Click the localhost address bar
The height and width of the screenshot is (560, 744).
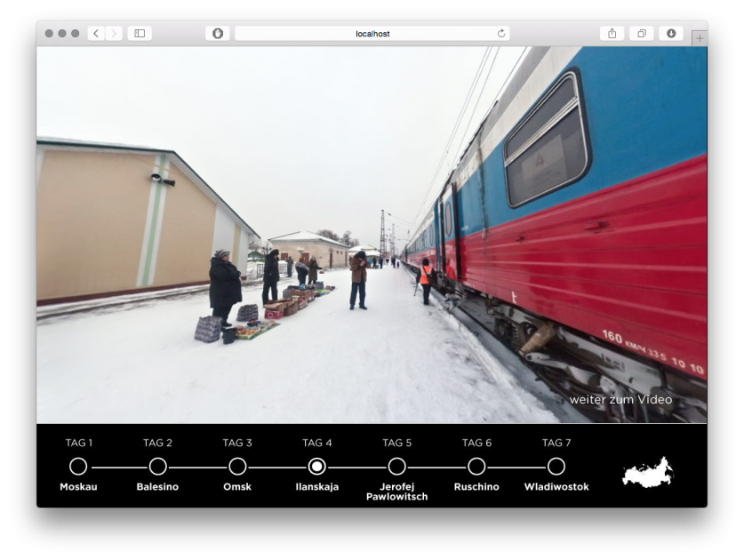pyautogui.click(x=372, y=33)
